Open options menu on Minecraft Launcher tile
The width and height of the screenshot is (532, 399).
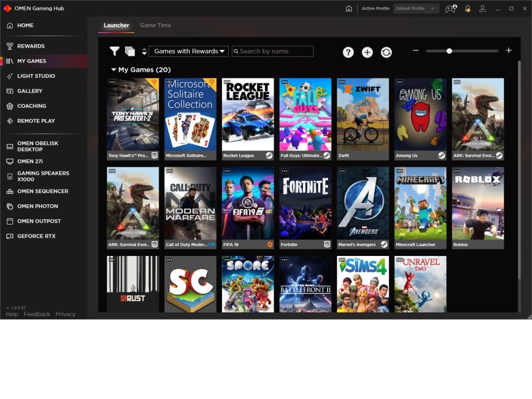pos(400,171)
